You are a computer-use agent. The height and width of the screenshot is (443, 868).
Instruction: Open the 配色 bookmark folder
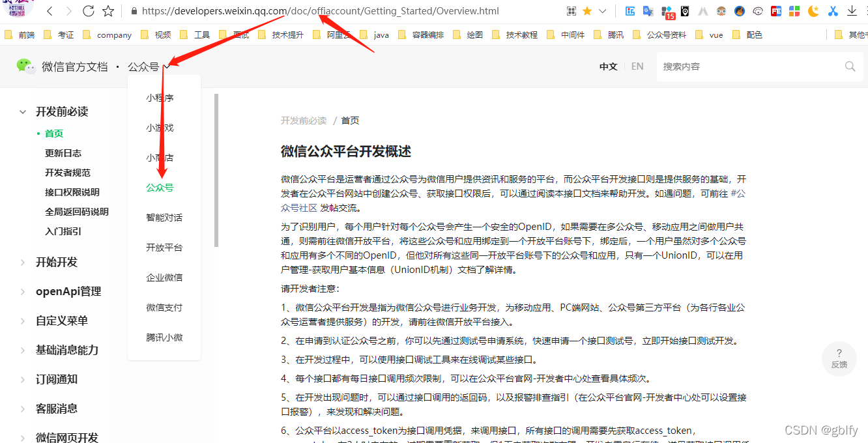point(747,35)
